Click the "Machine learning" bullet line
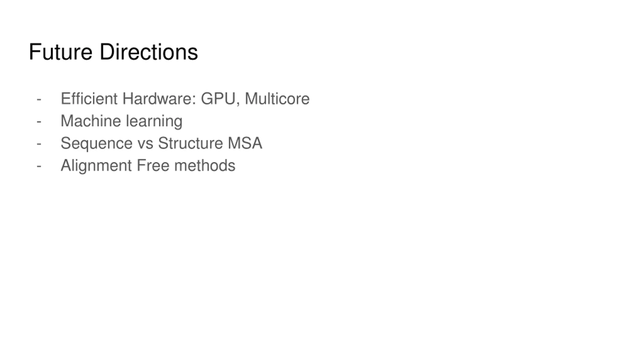 [x=122, y=121]
